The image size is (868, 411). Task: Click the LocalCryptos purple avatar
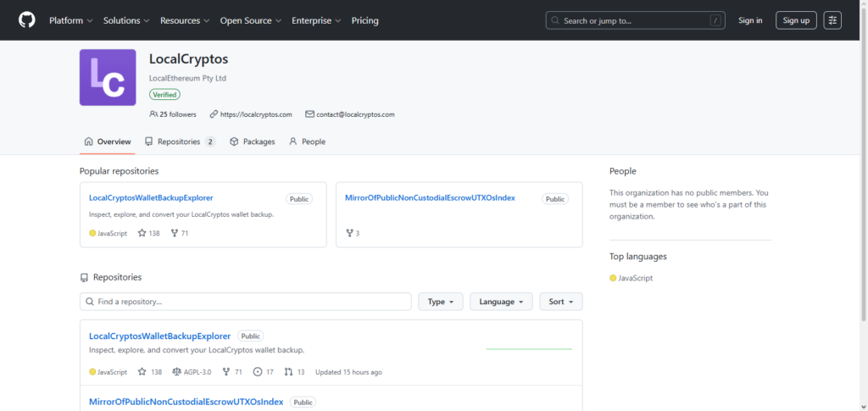tap(108, 77)
